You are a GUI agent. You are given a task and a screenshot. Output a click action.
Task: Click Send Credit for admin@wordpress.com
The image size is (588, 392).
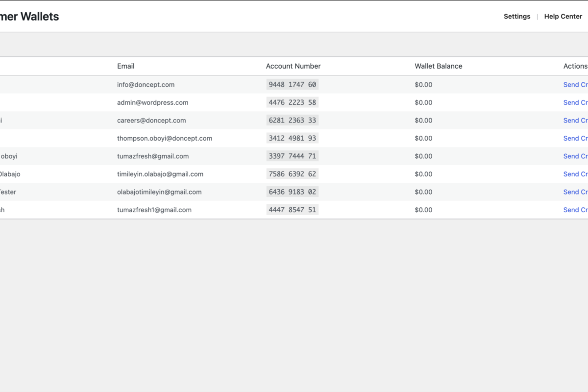click(x=576, y=102)
